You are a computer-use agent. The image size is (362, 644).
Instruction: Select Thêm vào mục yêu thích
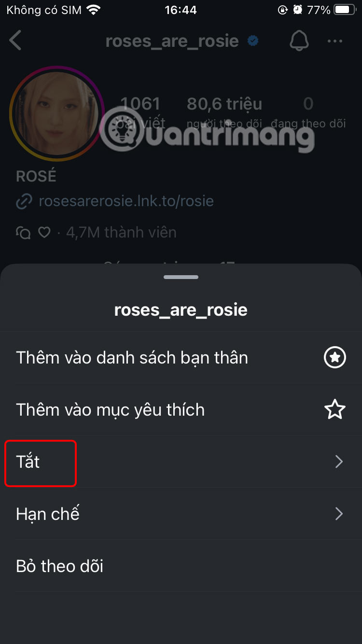181,410
